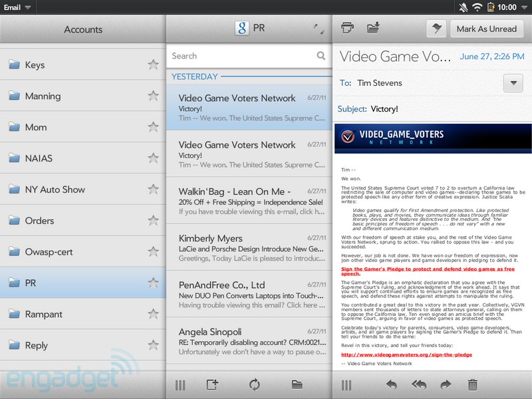Viewport: 532px width, 399px height.
Task: Select the highlighted Video Game Voters email
Action: click(x=249, y=107)
